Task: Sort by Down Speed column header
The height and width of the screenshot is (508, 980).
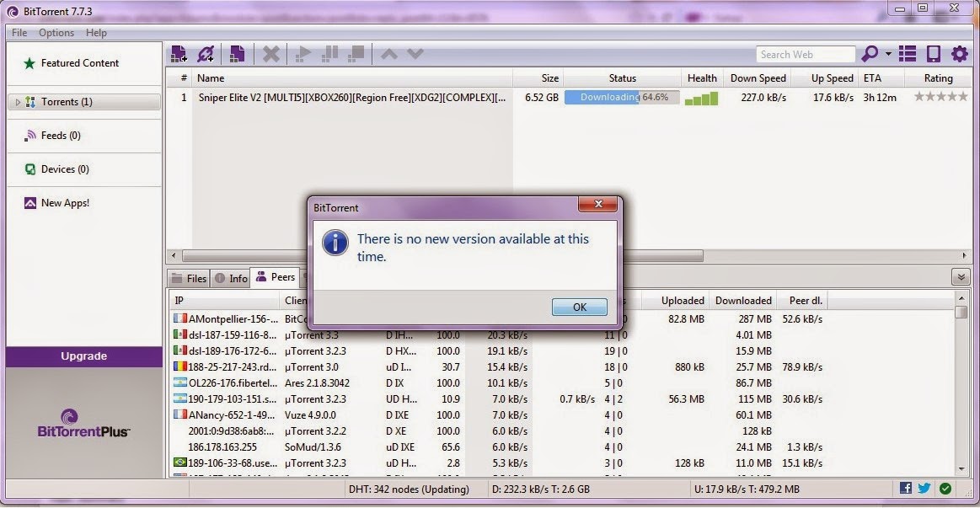Action: 758,78
